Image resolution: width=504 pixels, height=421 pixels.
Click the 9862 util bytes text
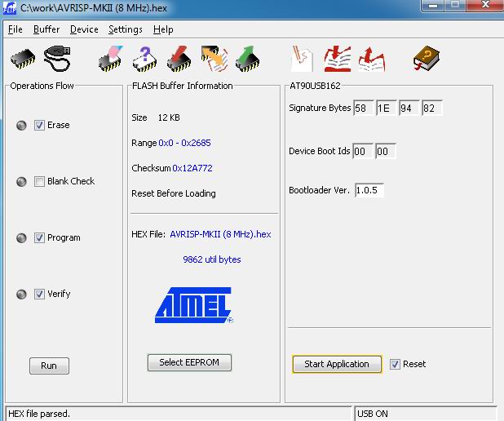pos(212,259)
